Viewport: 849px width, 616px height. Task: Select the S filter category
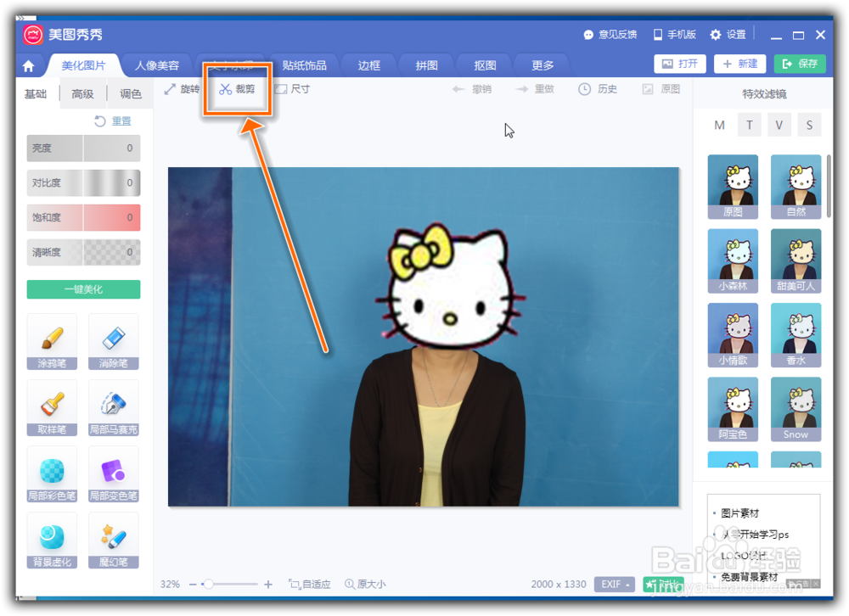pos(809,126)
